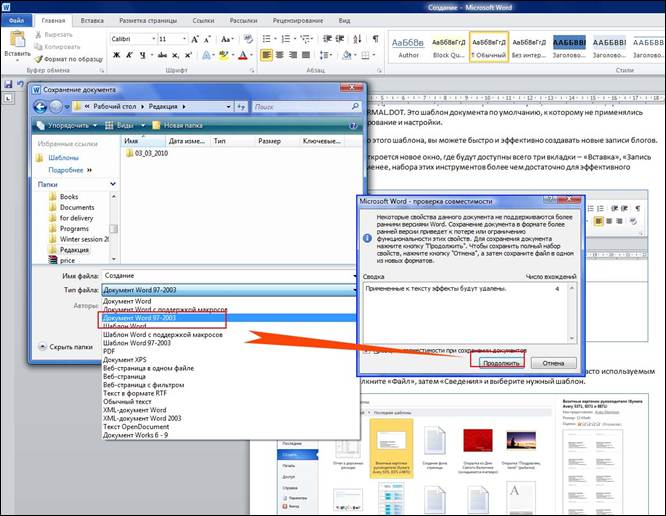Toggle underline (Ч) formatting

tap(142, 55)
